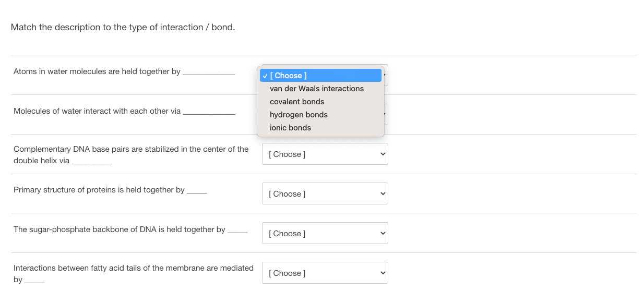Open the dropdown for sugar-phosphate backbone

pos(325,233)
